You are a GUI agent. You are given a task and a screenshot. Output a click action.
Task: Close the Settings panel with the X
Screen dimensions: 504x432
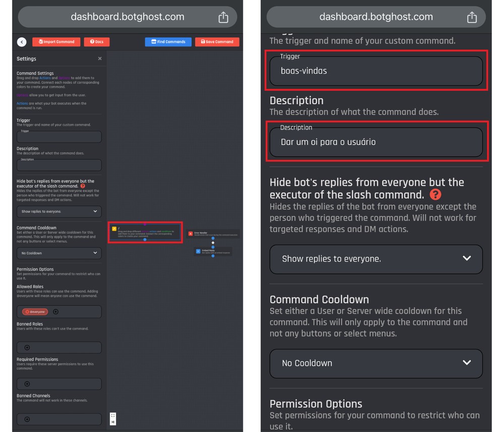pos(100,58)
